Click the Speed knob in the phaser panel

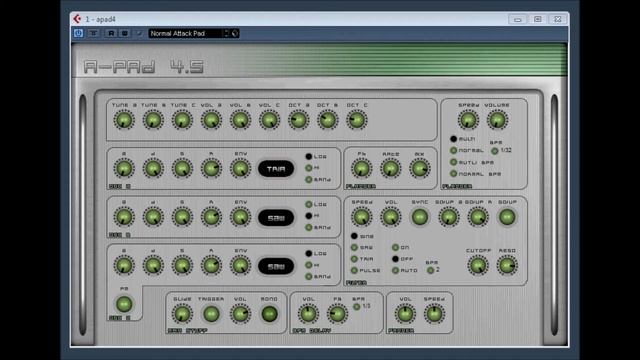(434, 314)
